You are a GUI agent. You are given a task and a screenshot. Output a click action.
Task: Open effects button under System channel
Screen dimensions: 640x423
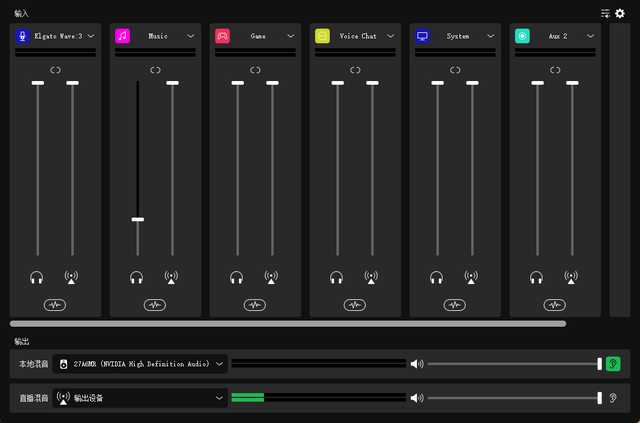[x=455, y=305]
